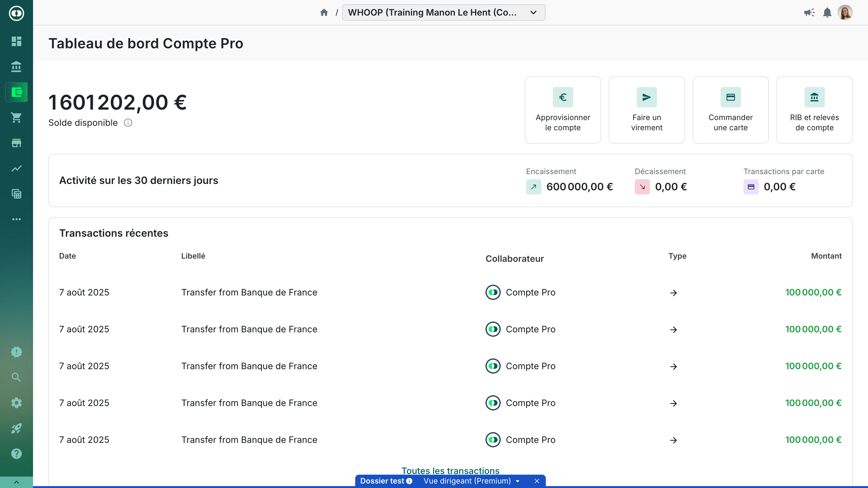Open the announcements megaphone icon
This screenshot has width=868, height=488.
809,13
